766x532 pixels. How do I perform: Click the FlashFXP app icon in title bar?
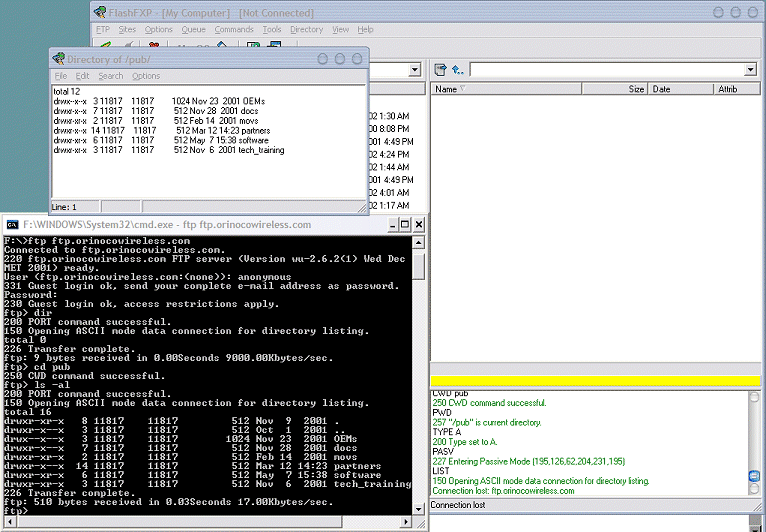(99, 11)
